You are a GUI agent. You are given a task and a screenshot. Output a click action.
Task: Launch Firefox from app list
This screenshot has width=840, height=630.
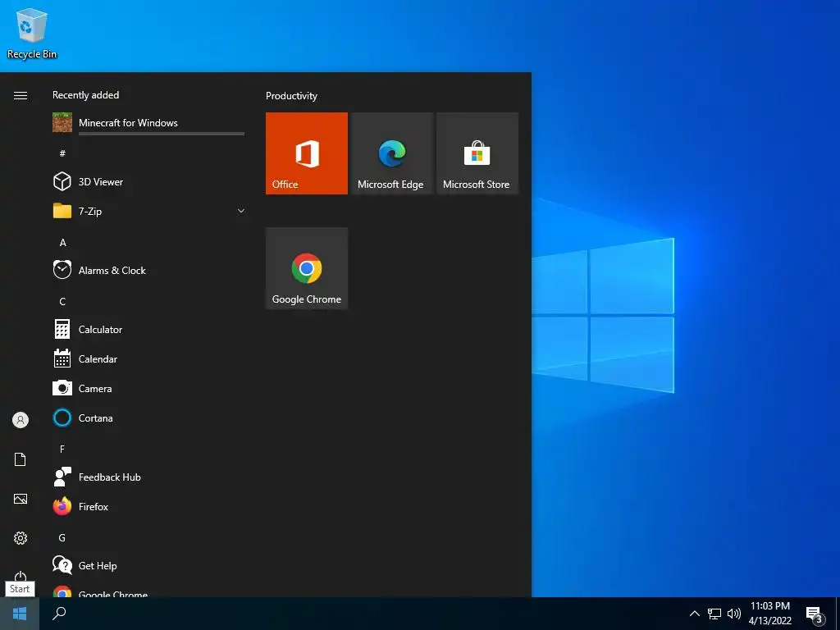148,506
